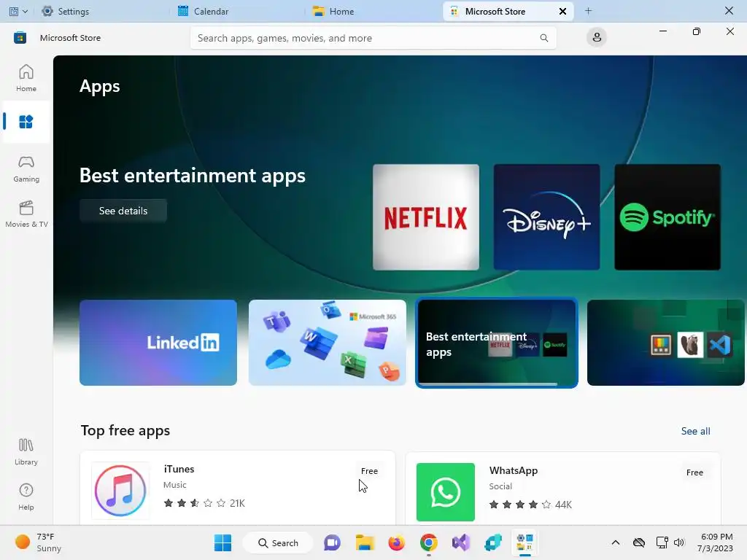Viewport: 747px width, 560px height.
Task: Show hidden system tray icons
Action: 616,542
